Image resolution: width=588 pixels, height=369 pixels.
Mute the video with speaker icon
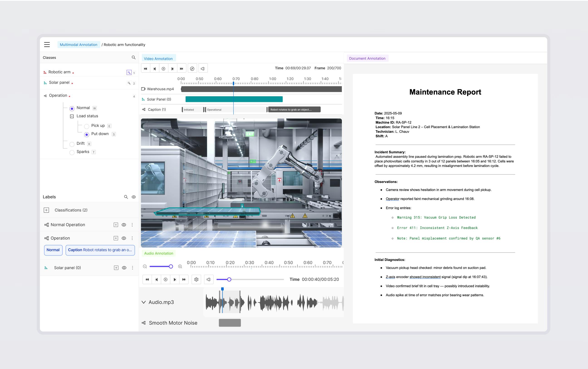click(x=203, y=69)
